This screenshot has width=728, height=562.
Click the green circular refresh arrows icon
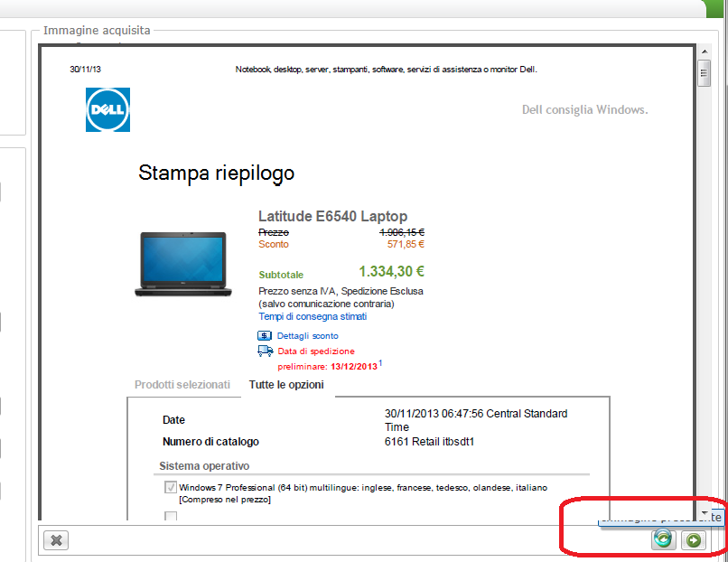pyautogui.click(x=663, y=539)
